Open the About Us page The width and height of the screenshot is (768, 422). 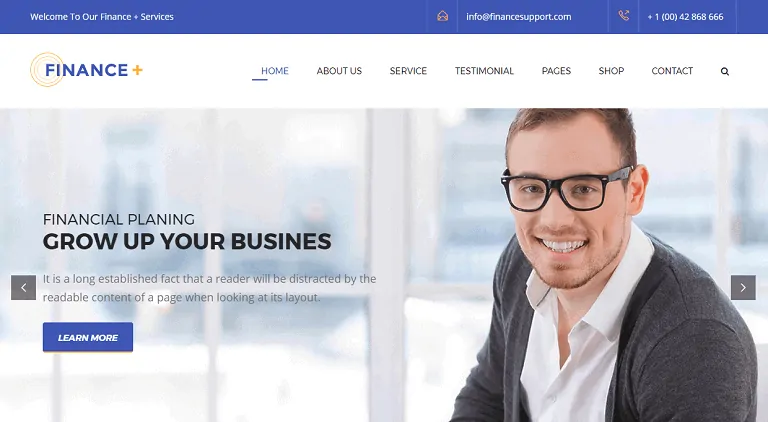tap(339, 71)
